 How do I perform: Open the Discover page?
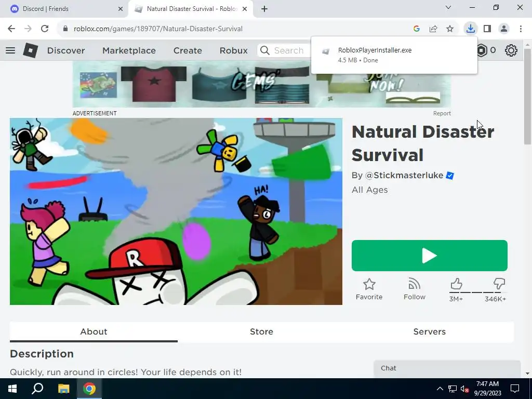[x=66, y=50]
